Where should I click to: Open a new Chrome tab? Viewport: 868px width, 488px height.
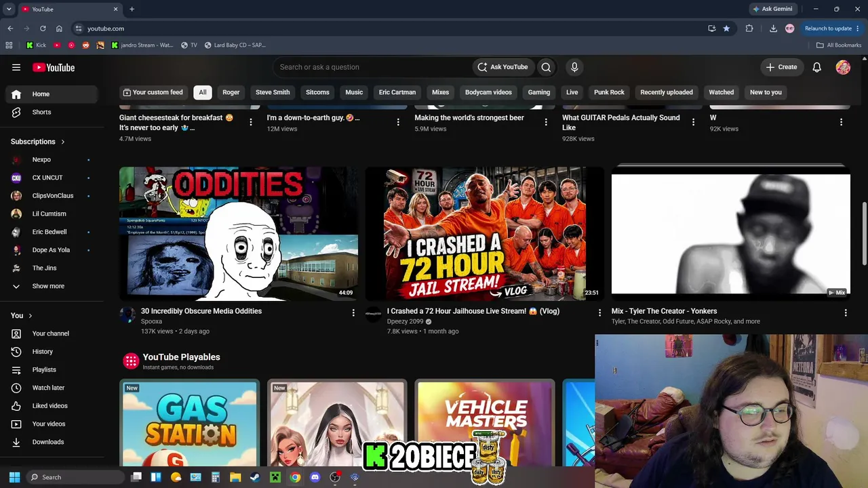point(132,9)
